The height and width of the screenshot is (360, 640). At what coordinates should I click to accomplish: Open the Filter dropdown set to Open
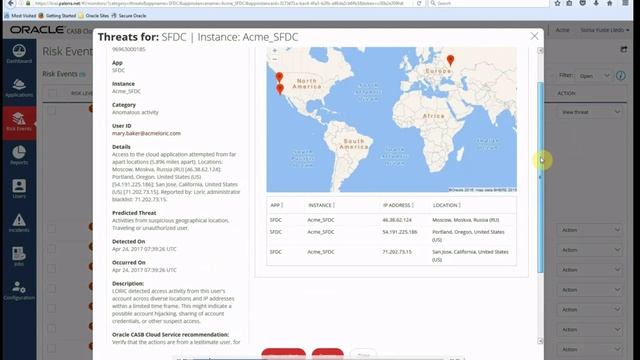[594, 76]
